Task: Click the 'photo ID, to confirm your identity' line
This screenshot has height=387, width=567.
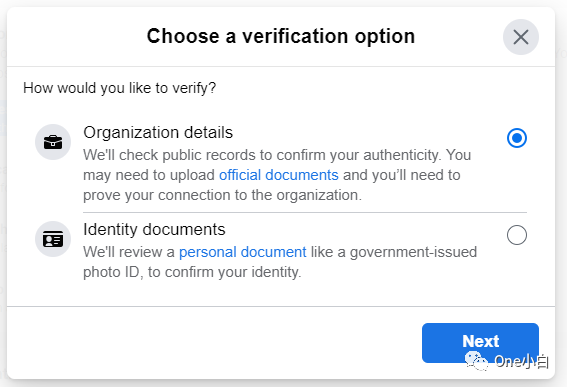Action: [x=192, y=272]
